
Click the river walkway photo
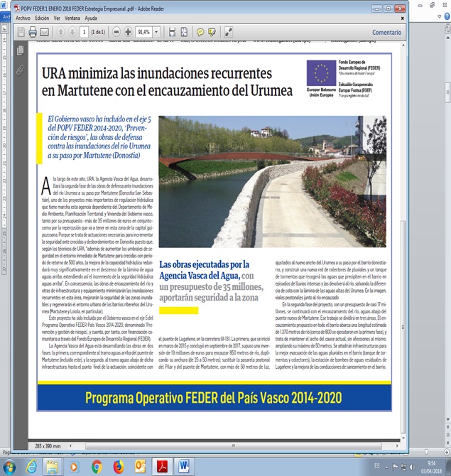(x=272, y=181)
